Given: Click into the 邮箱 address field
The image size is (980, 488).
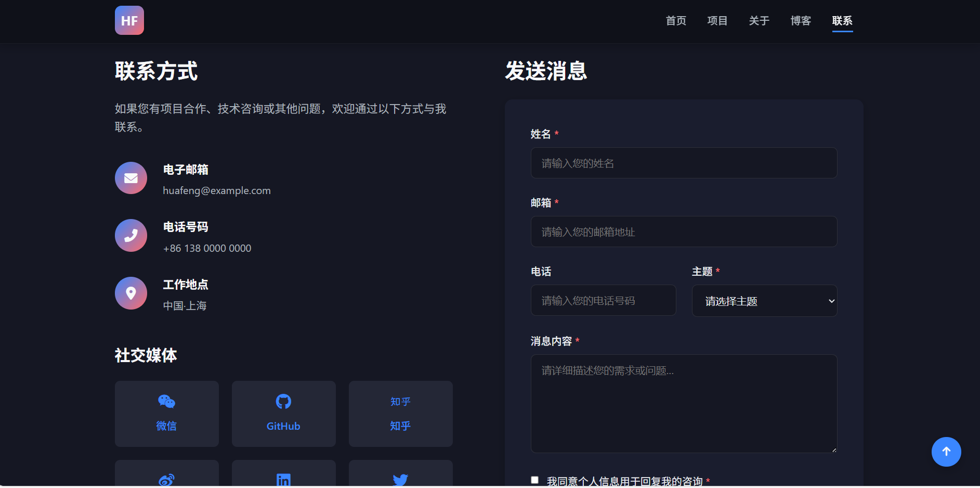Looking at the screenshot, I should (684, 232).
